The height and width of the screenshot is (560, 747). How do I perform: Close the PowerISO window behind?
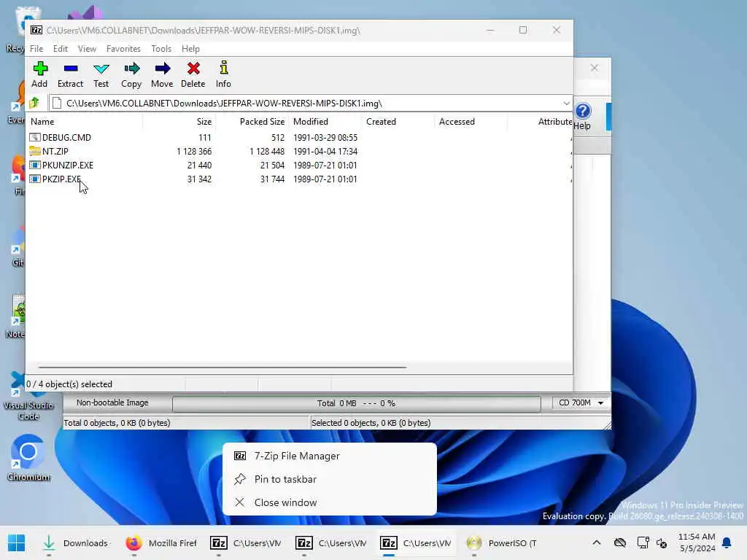(x=594, y=68)
